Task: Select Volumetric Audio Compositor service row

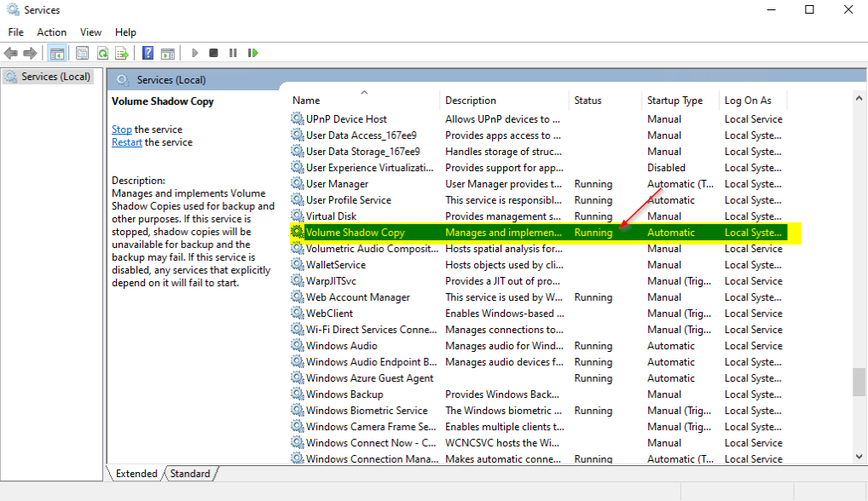Action: 537,248
